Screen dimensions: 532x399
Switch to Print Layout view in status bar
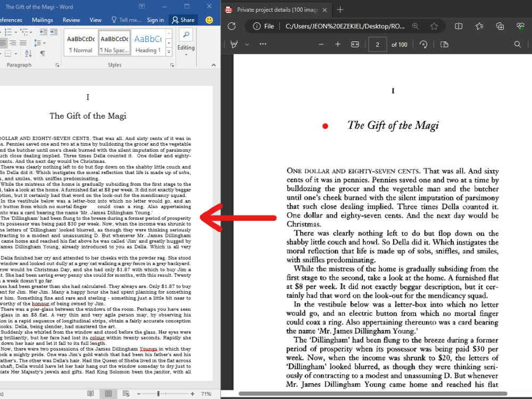pos(108,394)
